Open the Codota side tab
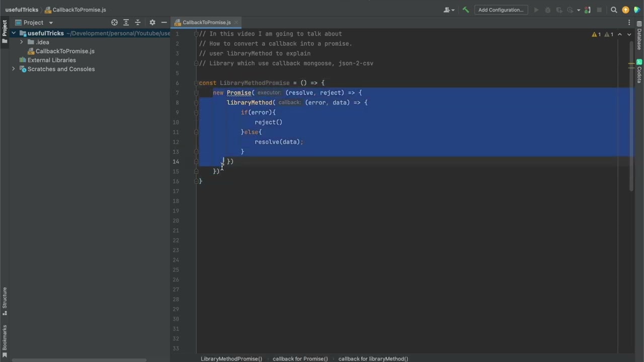This screenshot has width=644, height=362. 639,71
